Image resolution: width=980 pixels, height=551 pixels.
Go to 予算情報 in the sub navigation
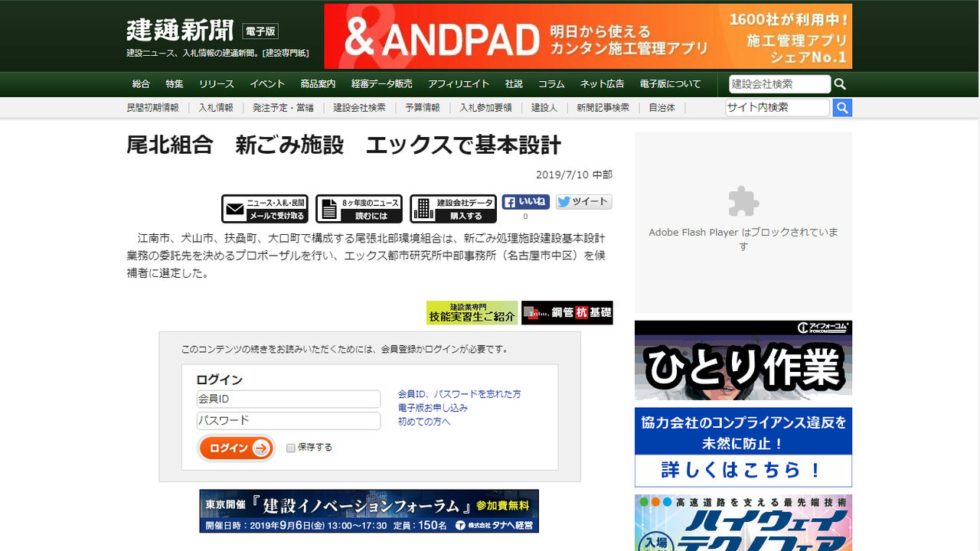423,108
